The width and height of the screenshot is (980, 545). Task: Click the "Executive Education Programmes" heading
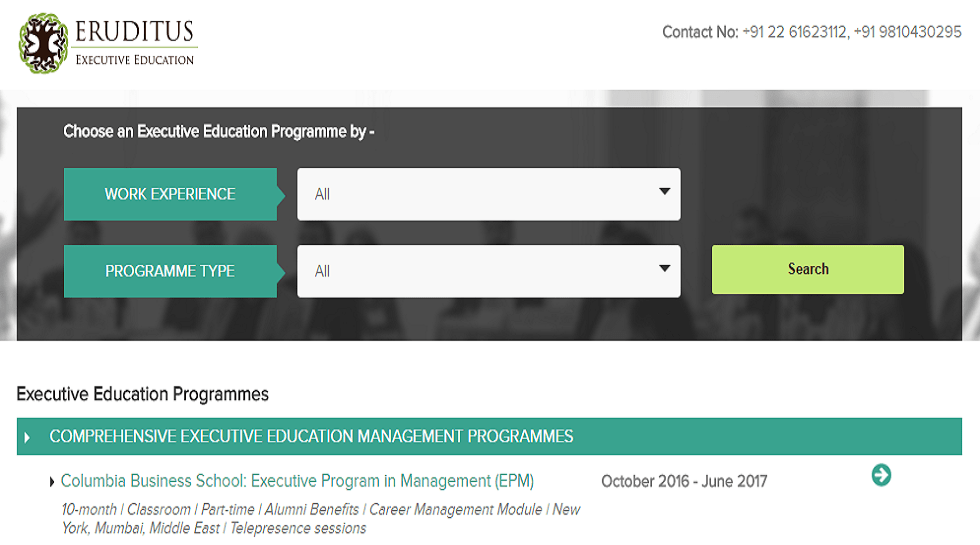coord(143,394)
